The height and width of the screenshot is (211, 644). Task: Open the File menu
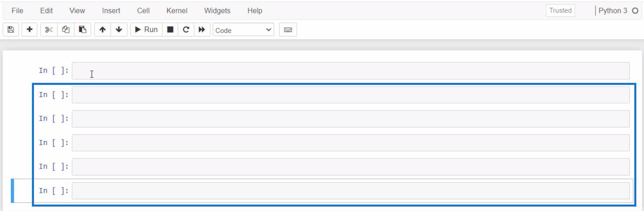coord(17,11)
